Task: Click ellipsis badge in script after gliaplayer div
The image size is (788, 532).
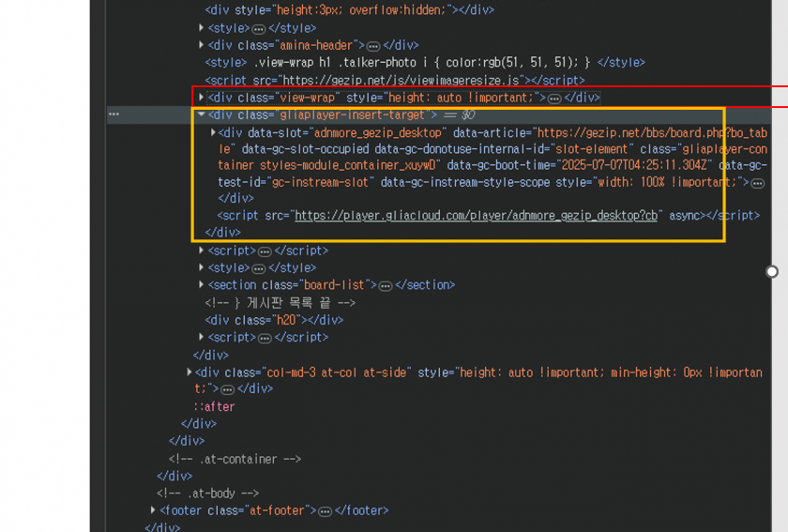Action: pyautogui.click(x=265, y=251)
